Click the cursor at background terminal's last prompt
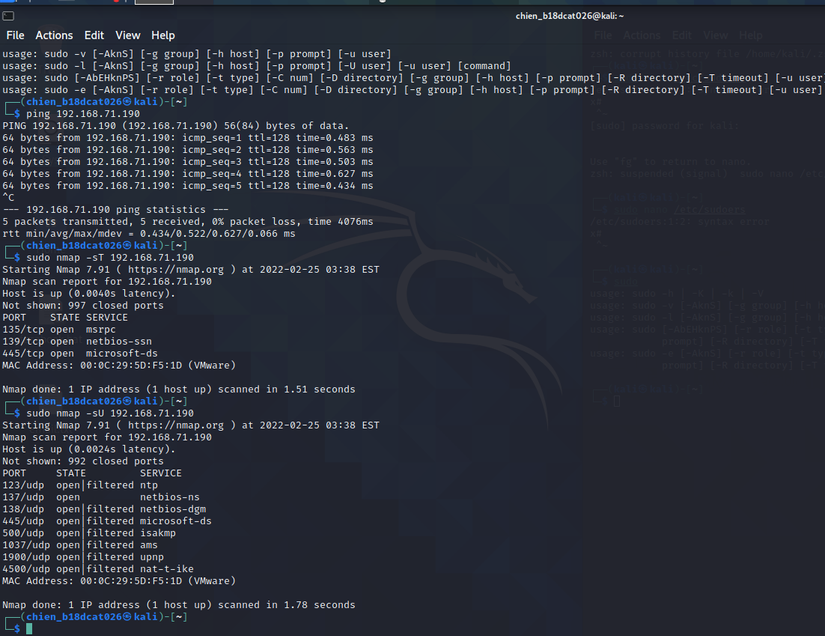 pyautogui.click(x=617, y=401)
